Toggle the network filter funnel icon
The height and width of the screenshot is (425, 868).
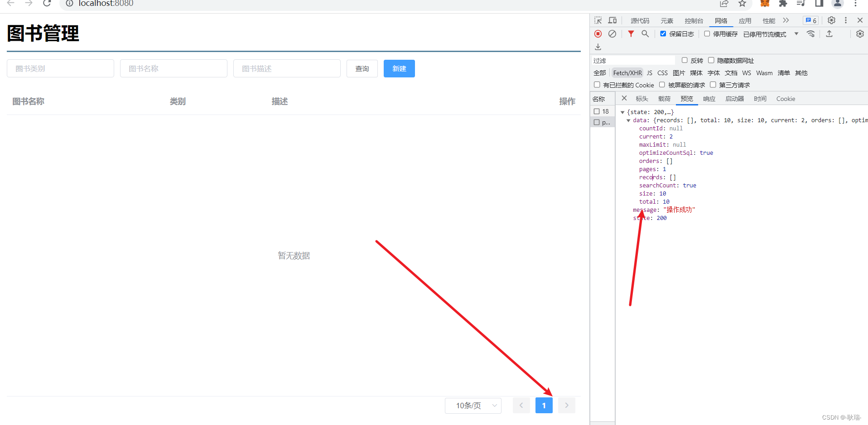click(631, 34)
